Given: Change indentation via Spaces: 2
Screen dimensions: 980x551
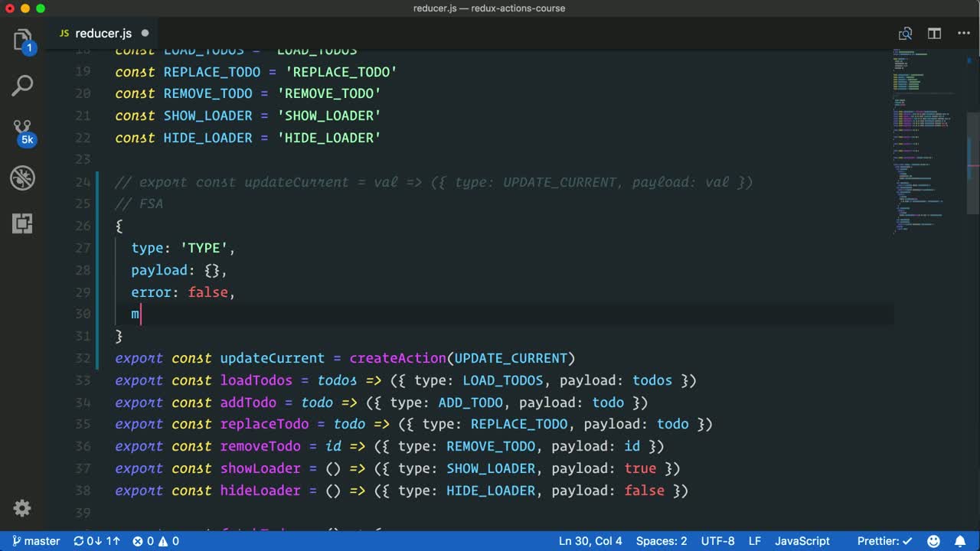Looking at the screenshot, I should pyautogui.click(x=661, y=541).
